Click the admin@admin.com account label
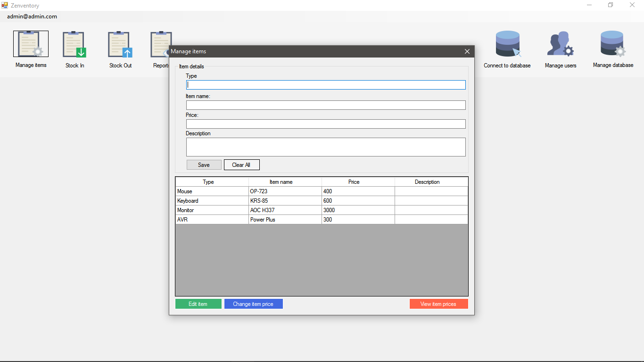Screen dimensions: 644x362 click(32, 16)
